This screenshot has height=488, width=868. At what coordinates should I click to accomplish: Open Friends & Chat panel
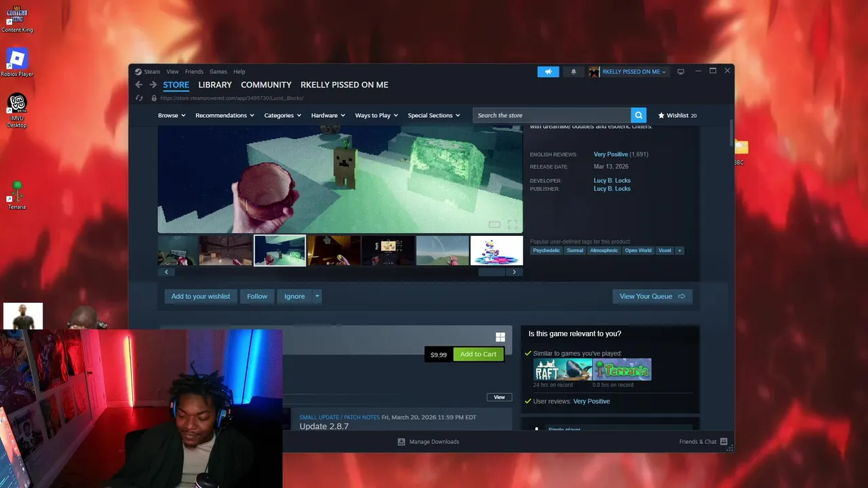[703, 442]
